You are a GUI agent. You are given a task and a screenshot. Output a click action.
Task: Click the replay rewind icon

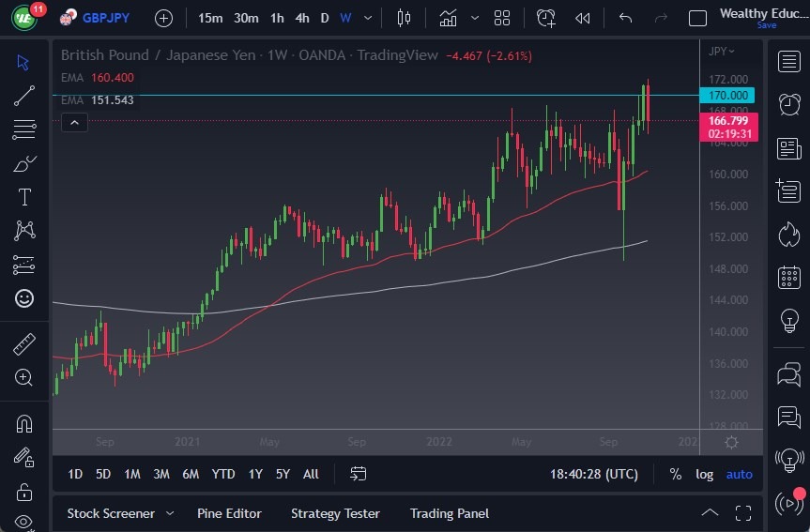tap(583, 18)
